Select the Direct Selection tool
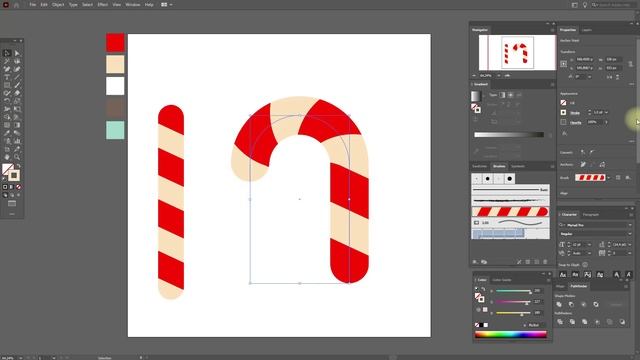The height and width of the screenshot is (360, 640). [x=17, y=53]
